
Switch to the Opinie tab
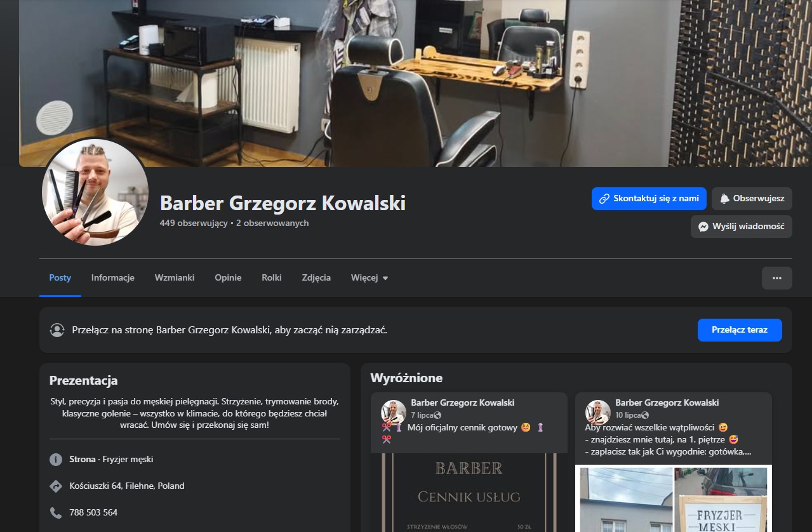tap(228, 277)
